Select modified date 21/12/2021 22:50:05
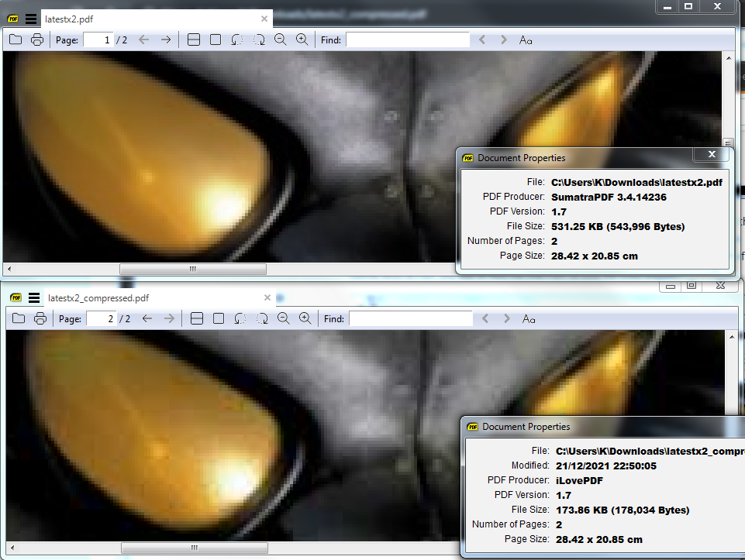The image size is (745, 560). pos(605,466)
